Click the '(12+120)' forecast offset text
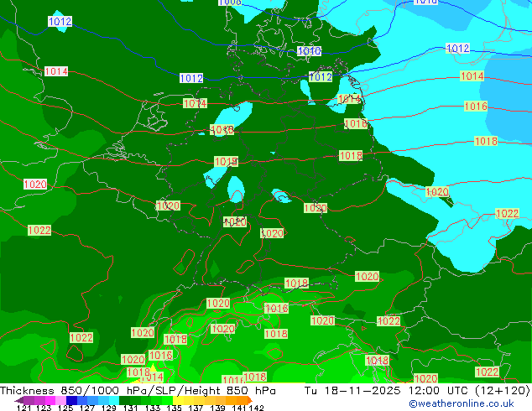532x411 pixels. pyautogui.click(x=503, y=391)
